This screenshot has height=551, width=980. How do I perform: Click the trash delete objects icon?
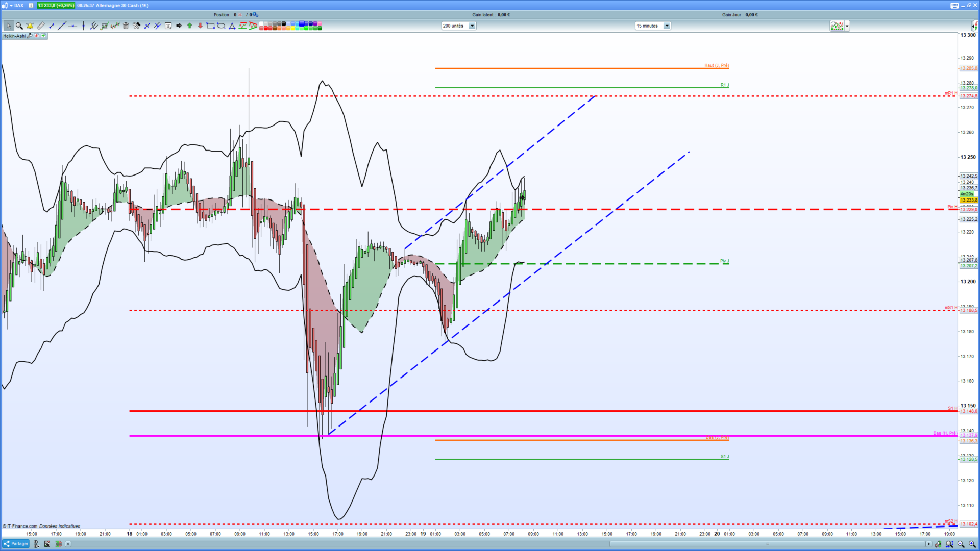pyautogui.click(x=126, y=26)
